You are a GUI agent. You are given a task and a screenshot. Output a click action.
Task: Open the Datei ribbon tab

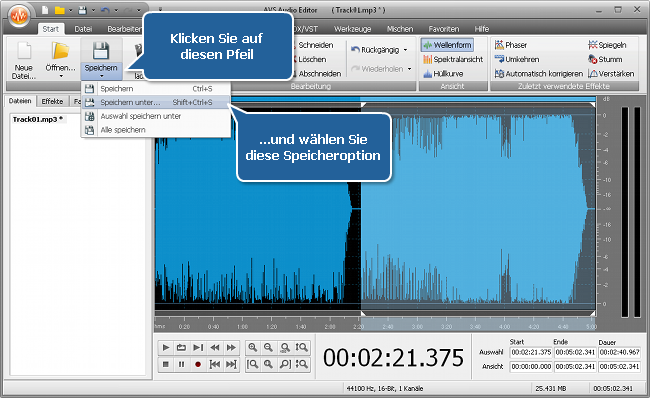(83, 29)
